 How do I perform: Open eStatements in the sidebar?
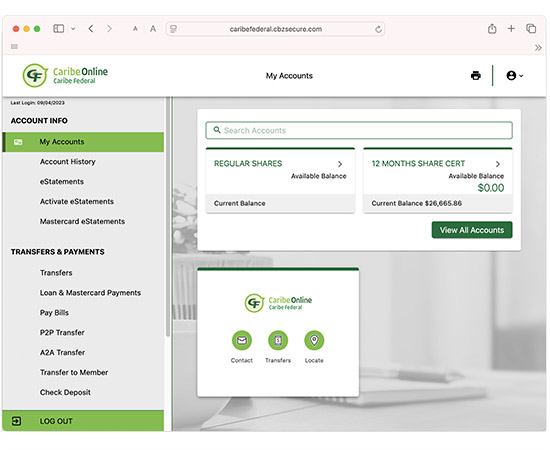click(62, 182)
